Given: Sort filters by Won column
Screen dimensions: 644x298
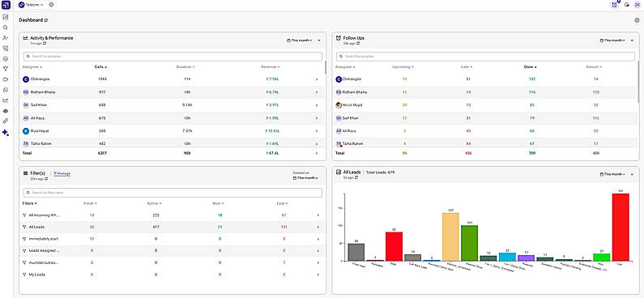Looking at the screenshot, I should (218, 203).
